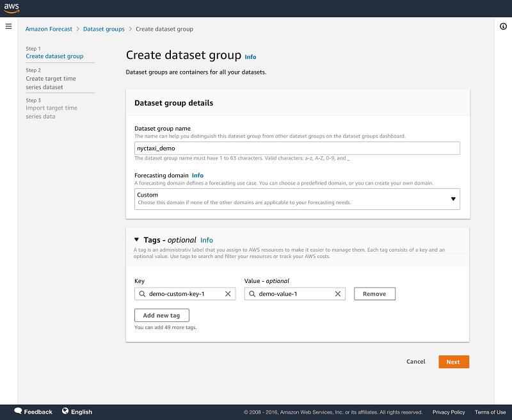Clear the tag key field with X

coord(228,294)
